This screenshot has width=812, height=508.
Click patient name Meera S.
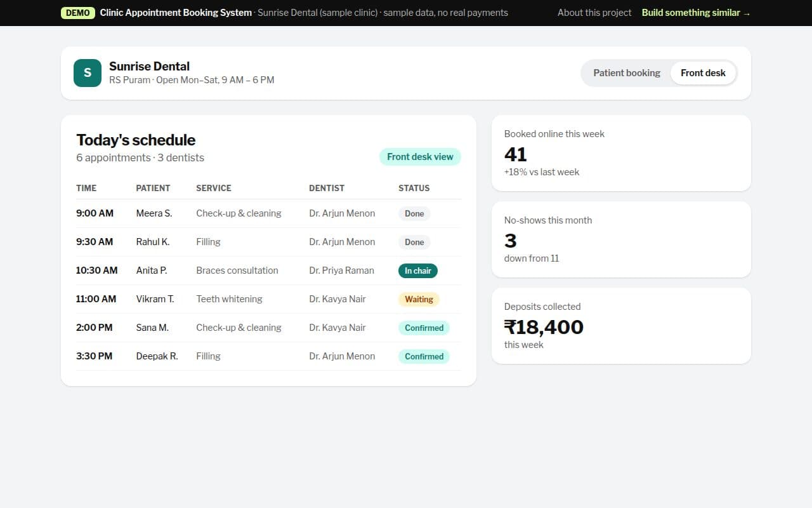coord(154,213)
